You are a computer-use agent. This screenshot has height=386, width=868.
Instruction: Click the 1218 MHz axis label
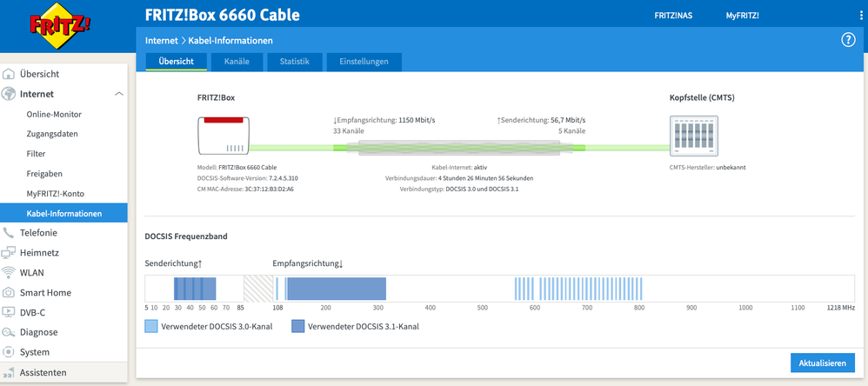click(841, 308)
